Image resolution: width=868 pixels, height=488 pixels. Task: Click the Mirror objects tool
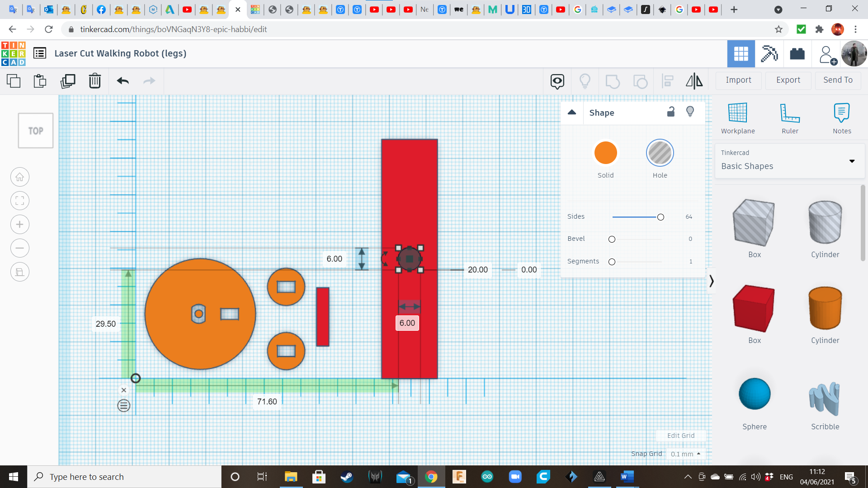pos(694,81)
